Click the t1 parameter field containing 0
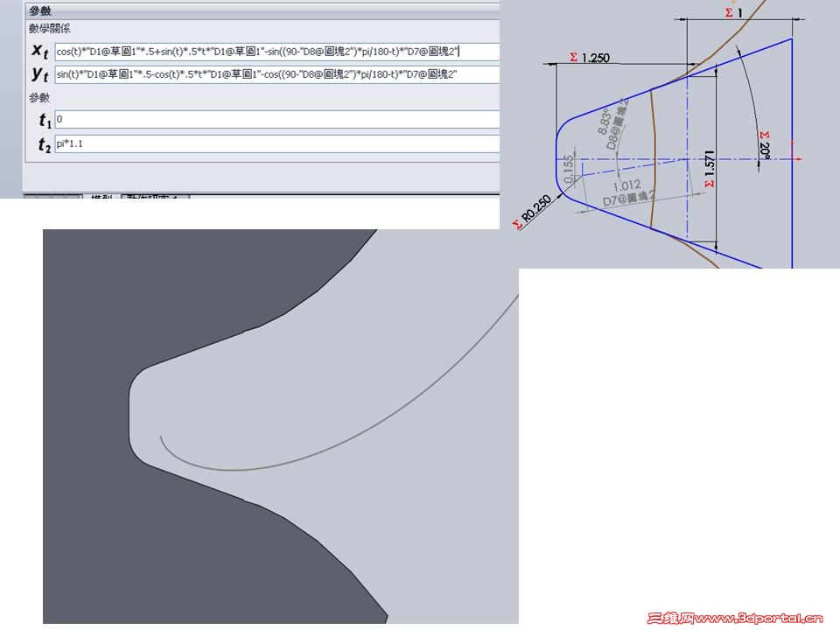Screen dimensions: 840x630 (x=277, y=119)
